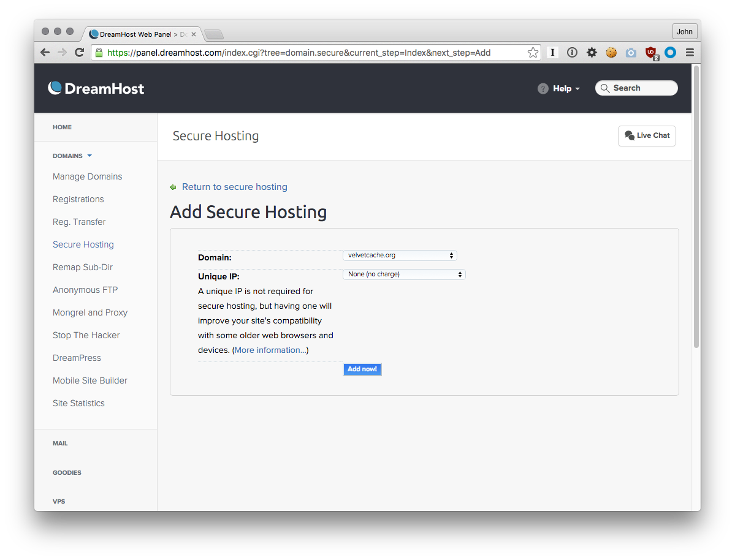735x560 pixels.
Task: Open the Help dropdown menu
Action: 566,89
